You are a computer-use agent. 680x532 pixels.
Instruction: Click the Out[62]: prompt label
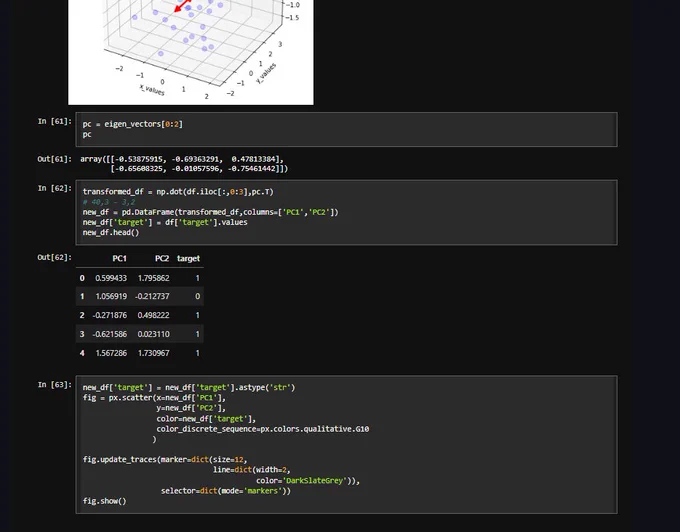point(55,257)
